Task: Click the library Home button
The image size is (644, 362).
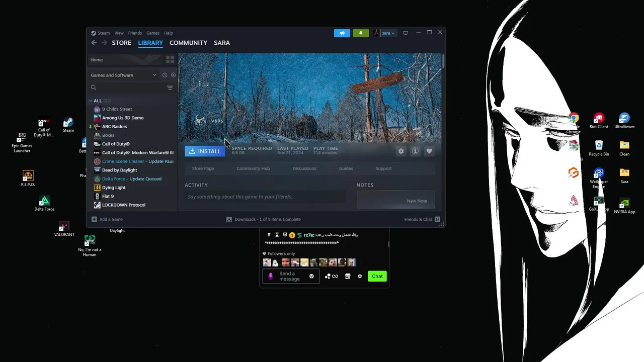Action: [125, 59]
